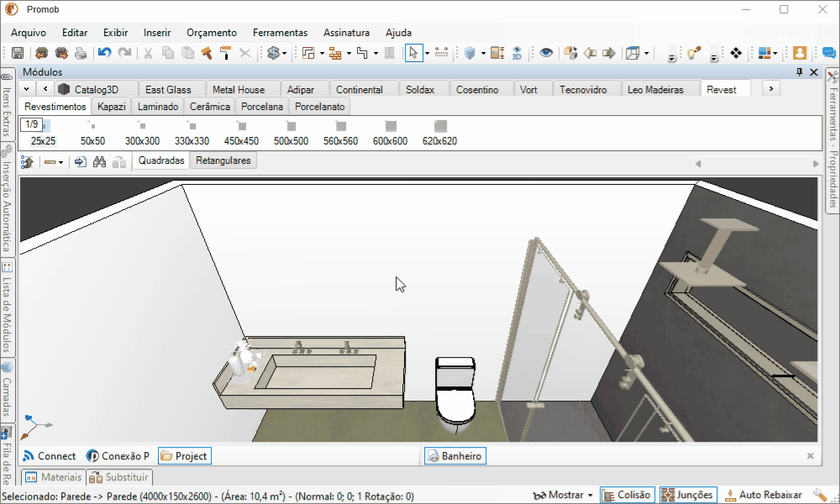Viewport: 840px width, 504px height.
Task: Open the selection cursor tool dropdown arrow
Action: pyautogui.click(x=427, y=53)
